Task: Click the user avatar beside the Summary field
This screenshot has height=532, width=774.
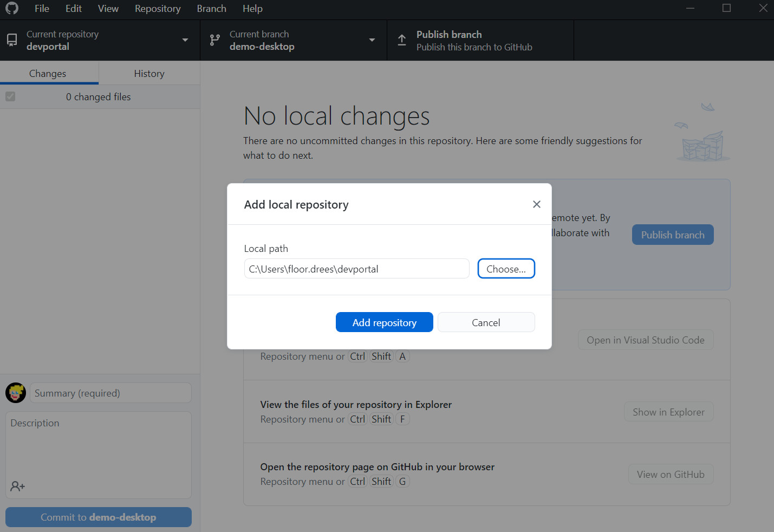Action: point(15,393)
